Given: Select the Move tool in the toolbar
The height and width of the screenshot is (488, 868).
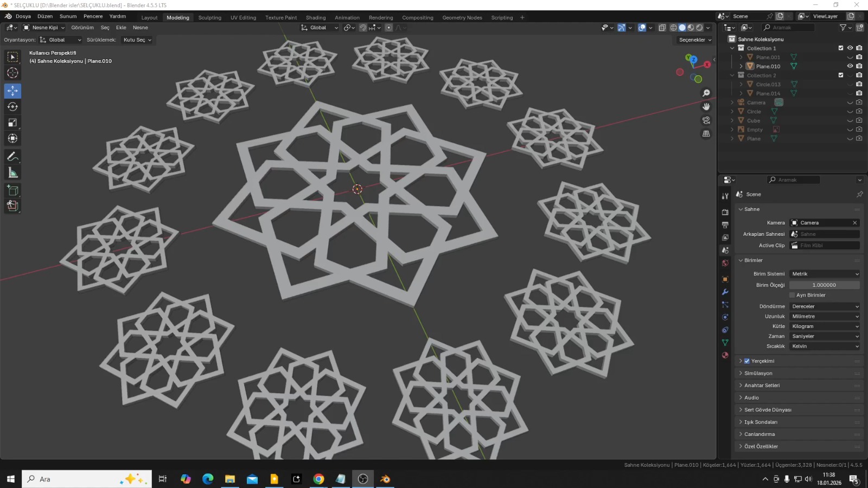Looking at the screenshot, I should pyautogui.click(x=12, y=91).
